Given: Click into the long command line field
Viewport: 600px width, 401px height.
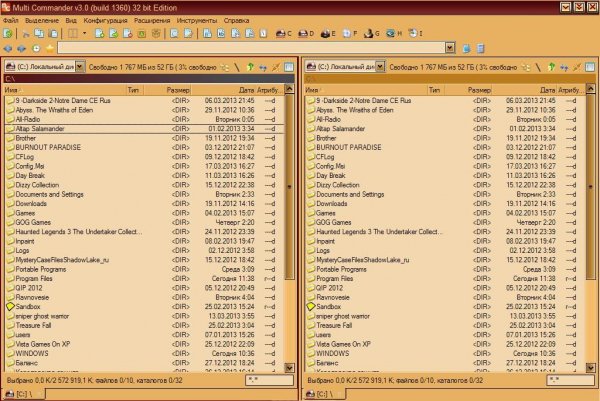Looking at the screenshot, I should click(x=251, y=48).
